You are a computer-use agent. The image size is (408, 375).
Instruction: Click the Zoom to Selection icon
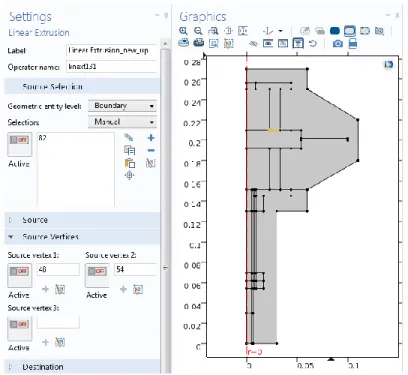click(x=228, y=31)
